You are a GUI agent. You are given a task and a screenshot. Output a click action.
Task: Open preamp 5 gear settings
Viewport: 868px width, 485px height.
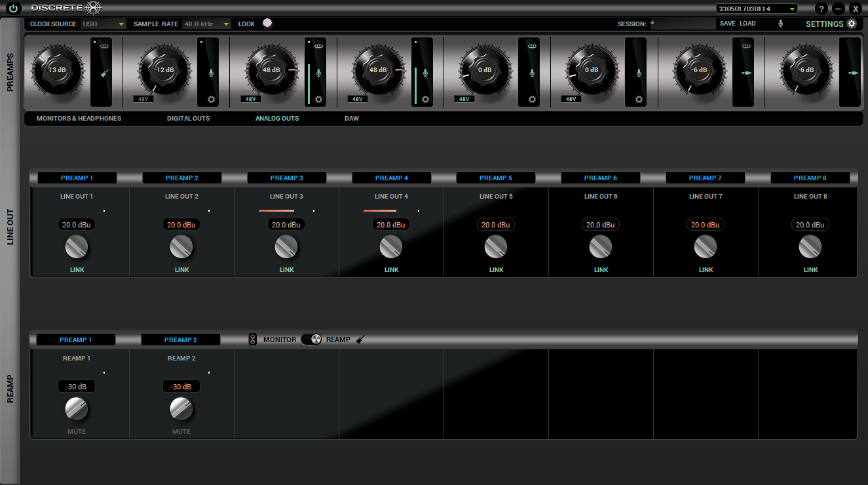[532, 100]
